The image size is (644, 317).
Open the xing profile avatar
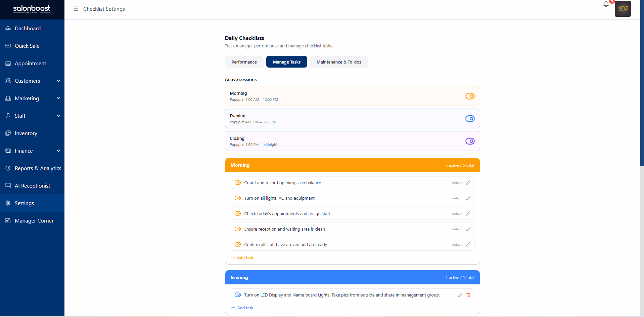click(x=623, y=9)
